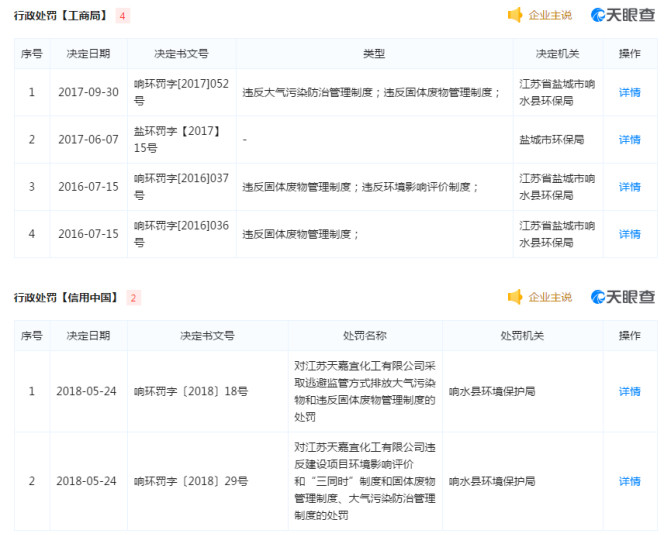This screenshot has height=535, width=664.
Task: Click authority cell 盐城市环保局
Action: 551,140
